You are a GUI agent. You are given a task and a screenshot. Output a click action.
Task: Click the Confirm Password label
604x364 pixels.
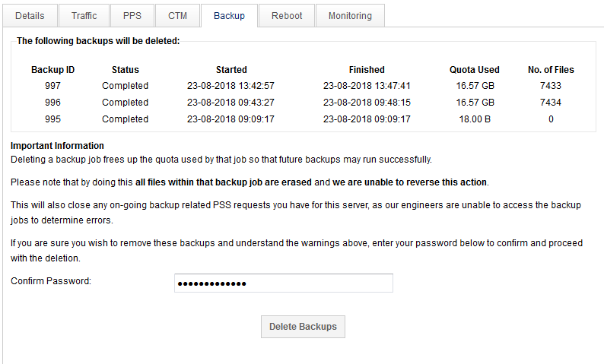point(50,281)
